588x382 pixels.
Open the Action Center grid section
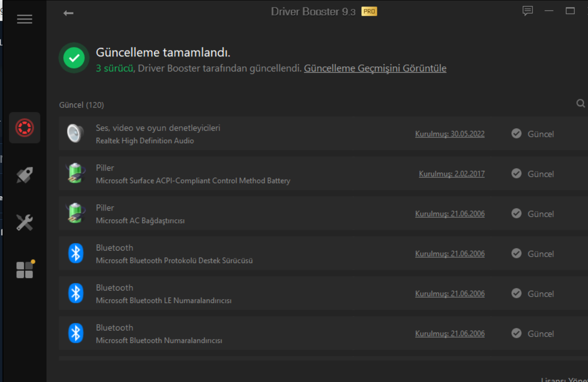(25, 269)
